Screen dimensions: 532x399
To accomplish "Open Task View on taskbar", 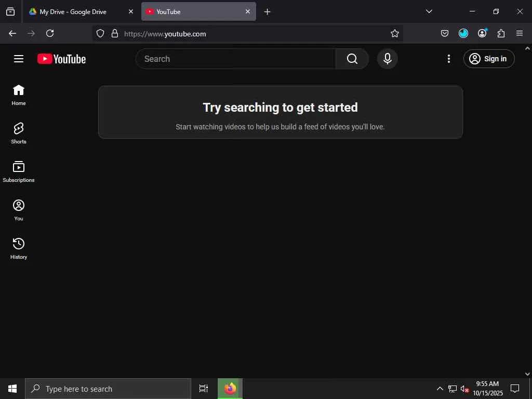I will [204, 389].
